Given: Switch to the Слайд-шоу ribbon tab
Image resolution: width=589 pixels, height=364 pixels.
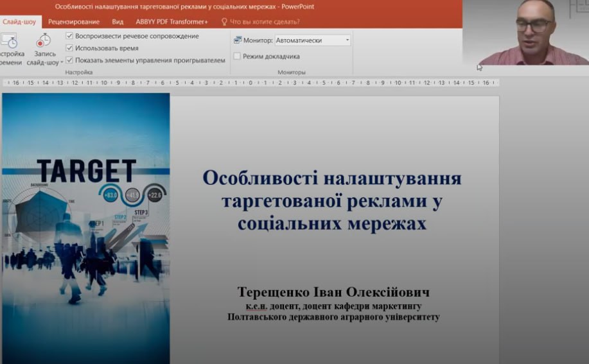Looking at the screenshot, I should click(19, 21).
